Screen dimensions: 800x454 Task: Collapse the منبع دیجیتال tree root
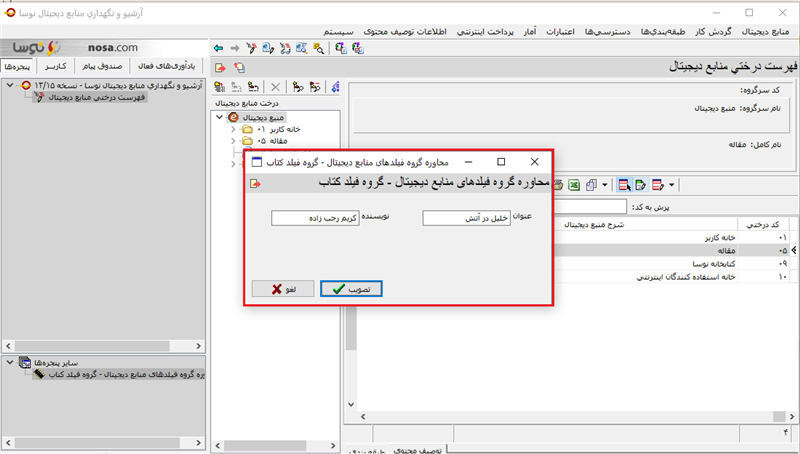221,117
